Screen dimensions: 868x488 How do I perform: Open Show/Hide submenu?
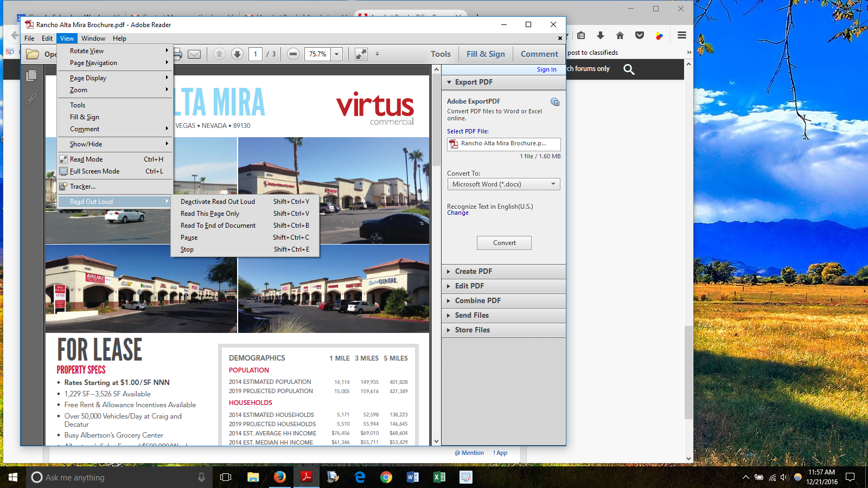(x=115, y=144)
